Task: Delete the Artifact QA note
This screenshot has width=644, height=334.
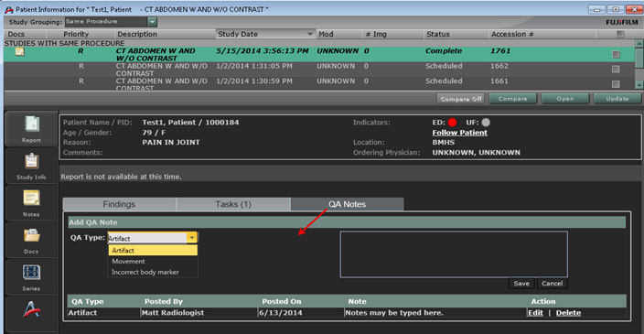Action: 568,313
